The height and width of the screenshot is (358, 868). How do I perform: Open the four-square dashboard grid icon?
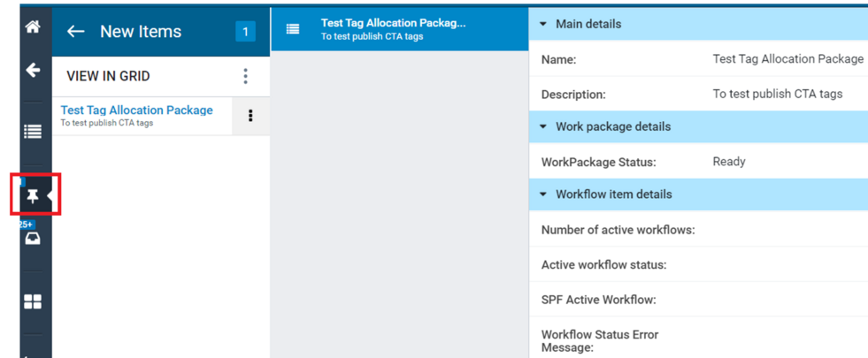(34, 302)
